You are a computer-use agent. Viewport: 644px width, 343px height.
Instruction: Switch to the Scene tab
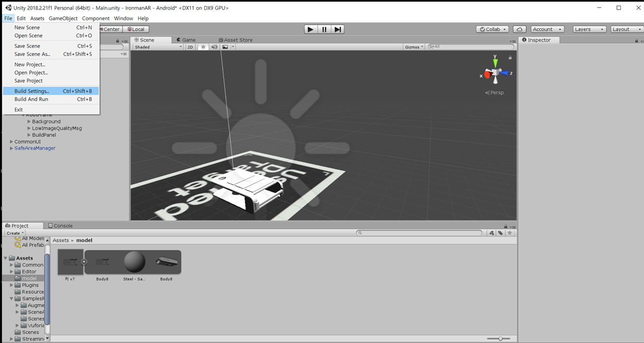click(x=151, y=40)
